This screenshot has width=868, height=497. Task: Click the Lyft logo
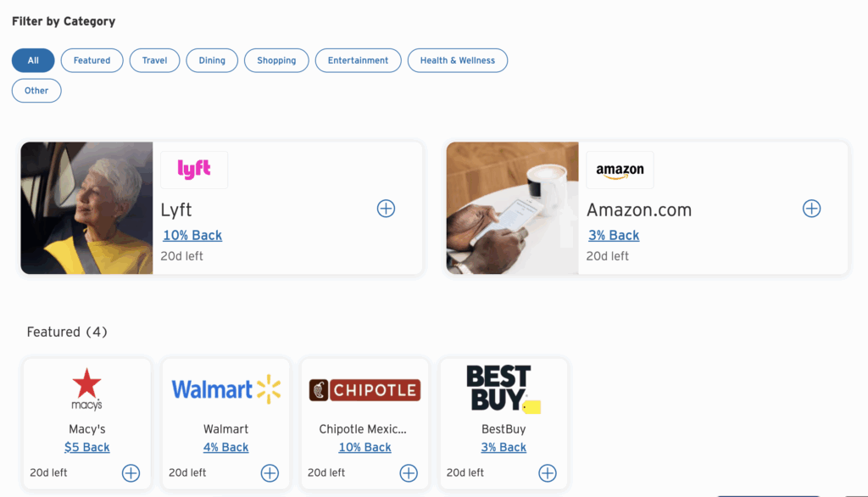(194, 170)
